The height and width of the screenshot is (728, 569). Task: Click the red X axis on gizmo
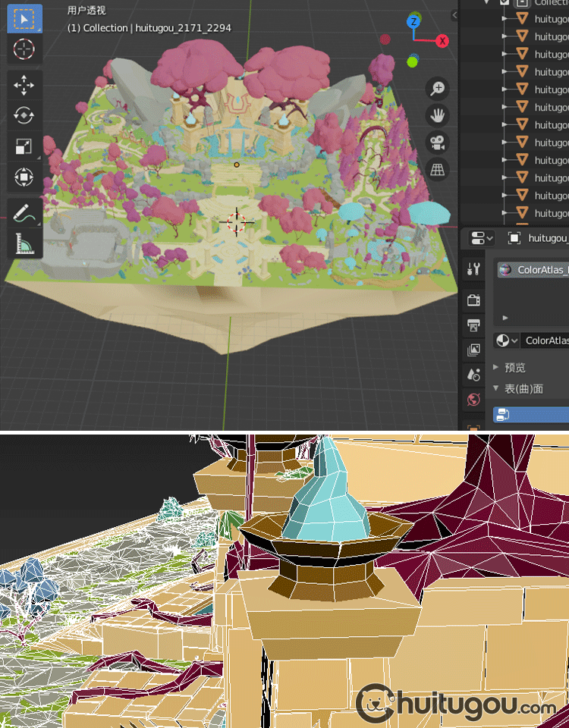click(x=442, y=41)
